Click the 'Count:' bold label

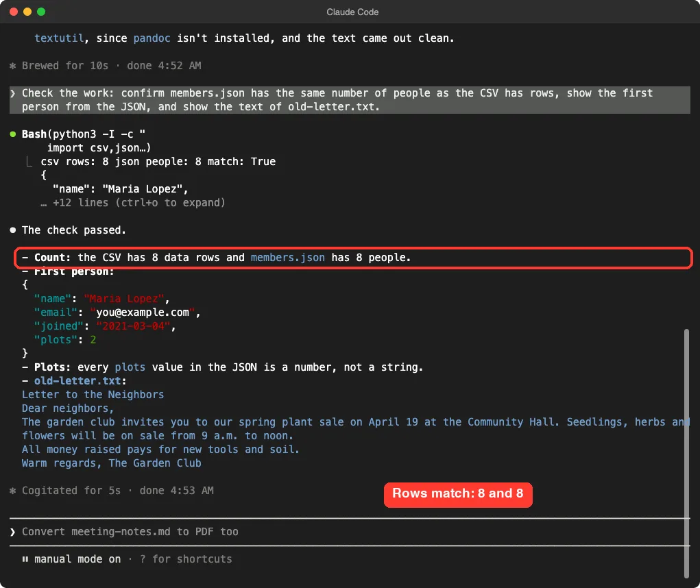[x=53, y=258]
